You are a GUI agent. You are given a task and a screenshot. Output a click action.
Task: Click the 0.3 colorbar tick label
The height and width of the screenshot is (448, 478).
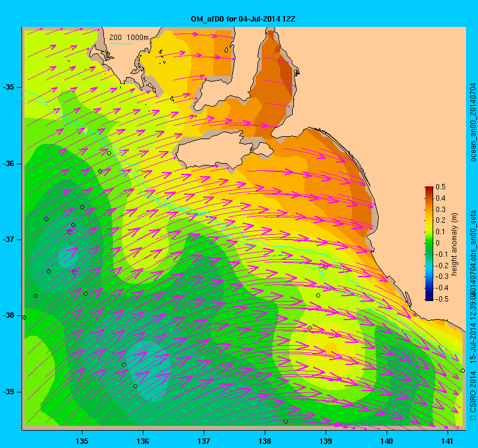click(x=440, y=210)
